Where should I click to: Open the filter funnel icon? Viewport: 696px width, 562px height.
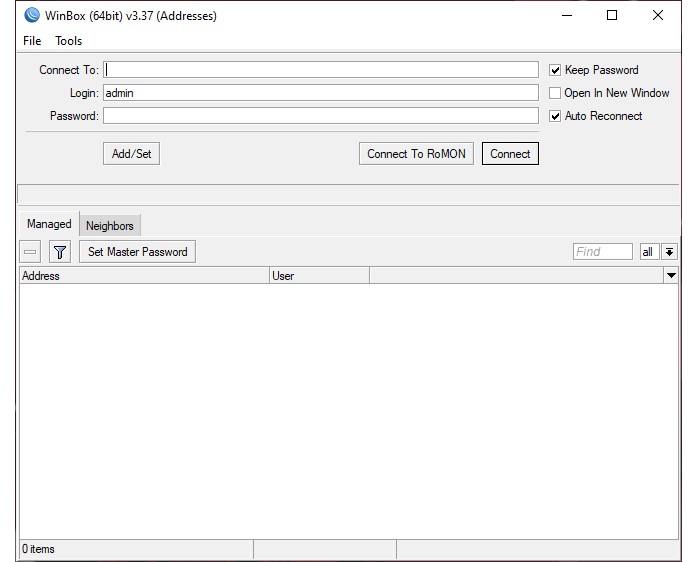point(59,252)
